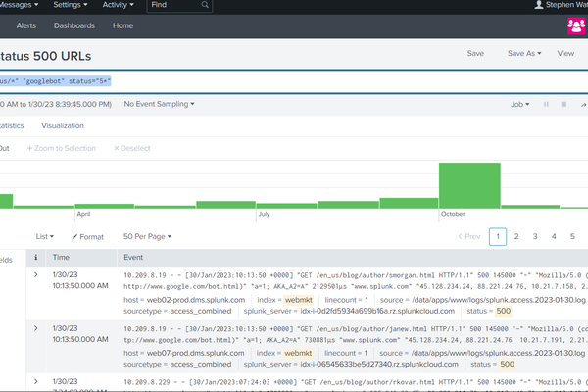Stop the search job
This screenshot has width=588, height=392.
point(563,104)
